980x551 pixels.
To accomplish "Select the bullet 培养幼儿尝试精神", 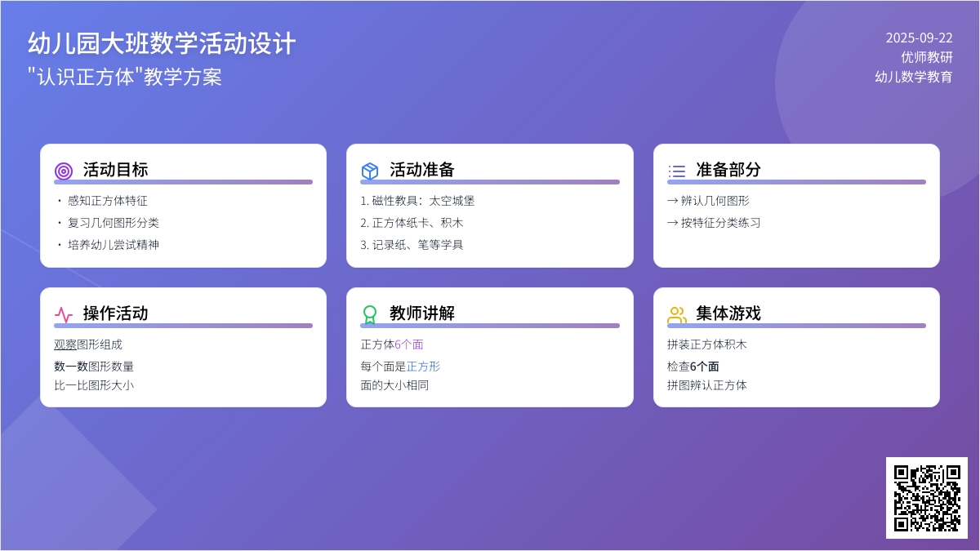I will click(x=113, y=244).
